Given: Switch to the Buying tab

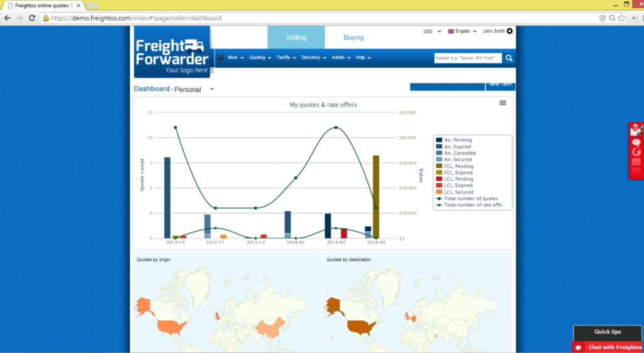Looking at the screenshot, I should click(x=353, y=37).
